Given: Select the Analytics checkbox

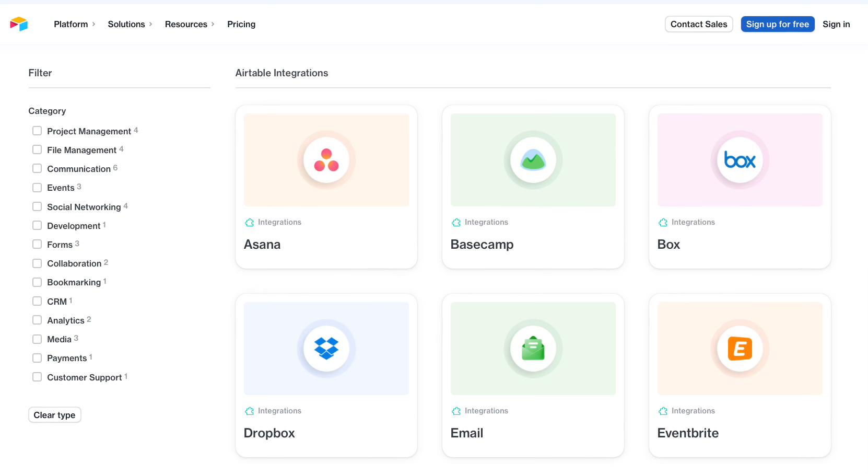Looking at the screenshot, I should pyautogui.click(x=37, y=320).
